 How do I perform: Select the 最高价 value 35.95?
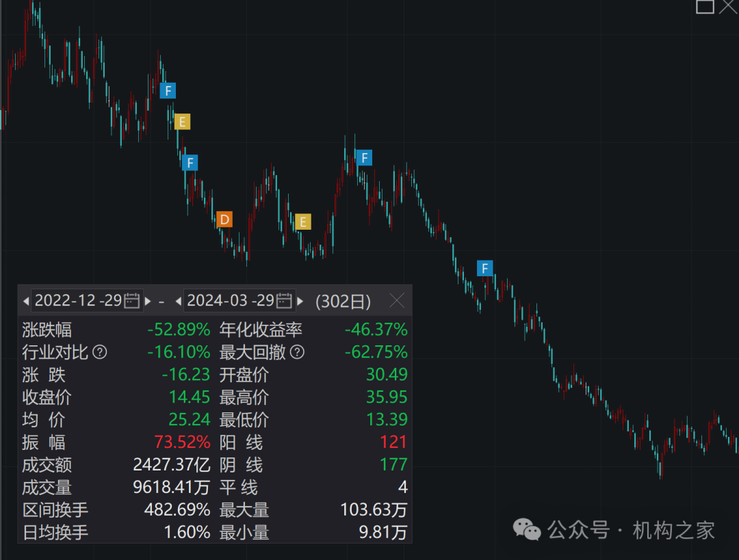pos(387,397)
